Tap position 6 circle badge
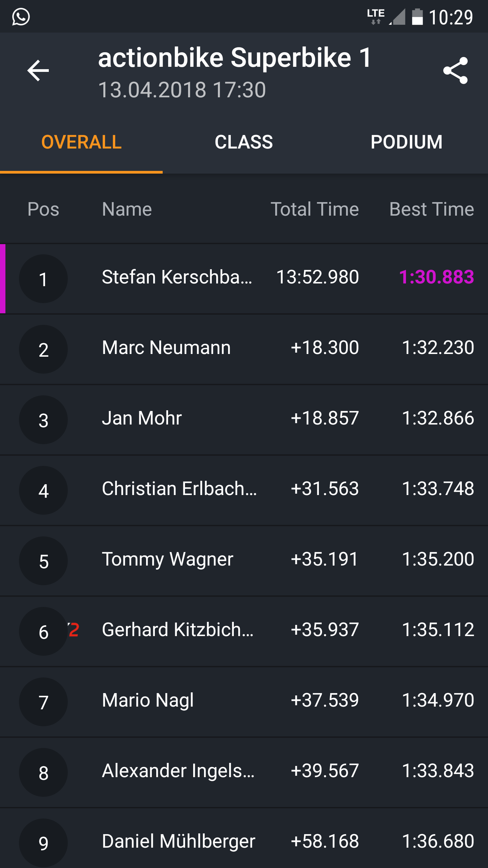 tap(43, 631)
